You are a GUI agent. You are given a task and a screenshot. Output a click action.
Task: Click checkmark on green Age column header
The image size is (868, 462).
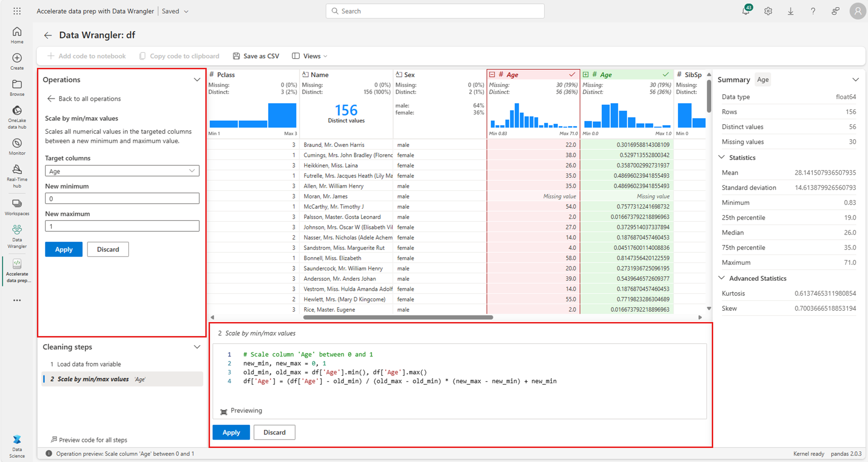coord(665,74)
